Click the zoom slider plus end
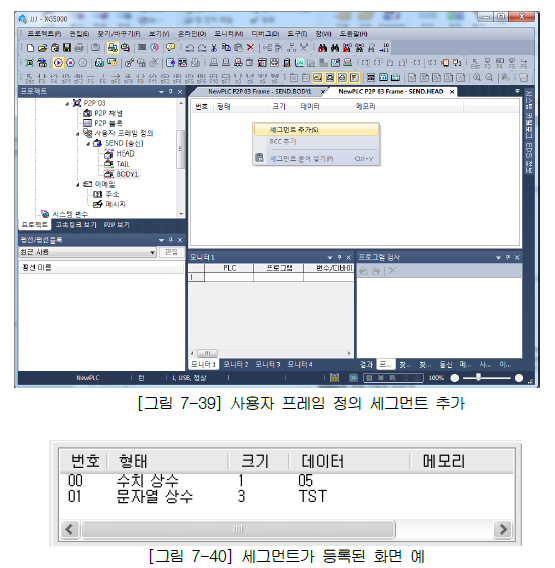Image resolution: width=555 pixels, height=568 pixels. click(519, 378)
